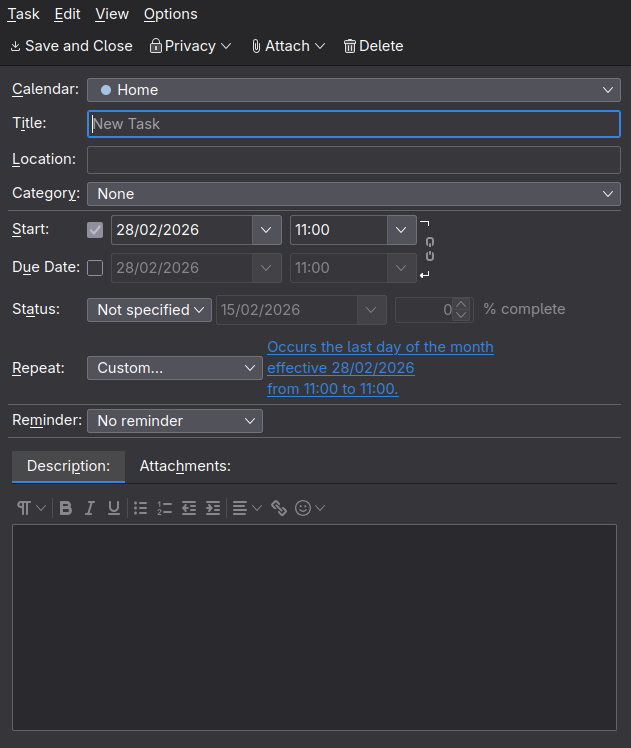Open the Category dropdown set to None

(x=353, y=194)
